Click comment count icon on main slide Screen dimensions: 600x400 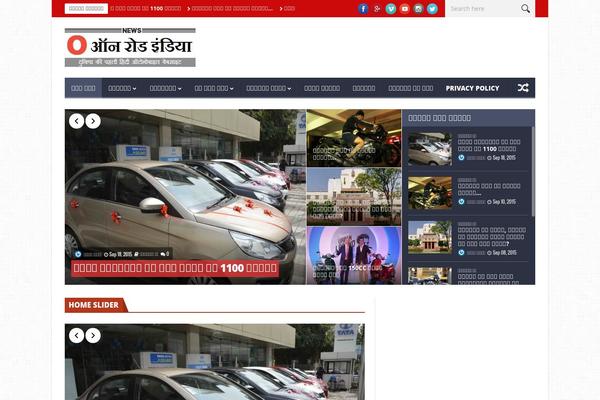[x=163, y=254]
